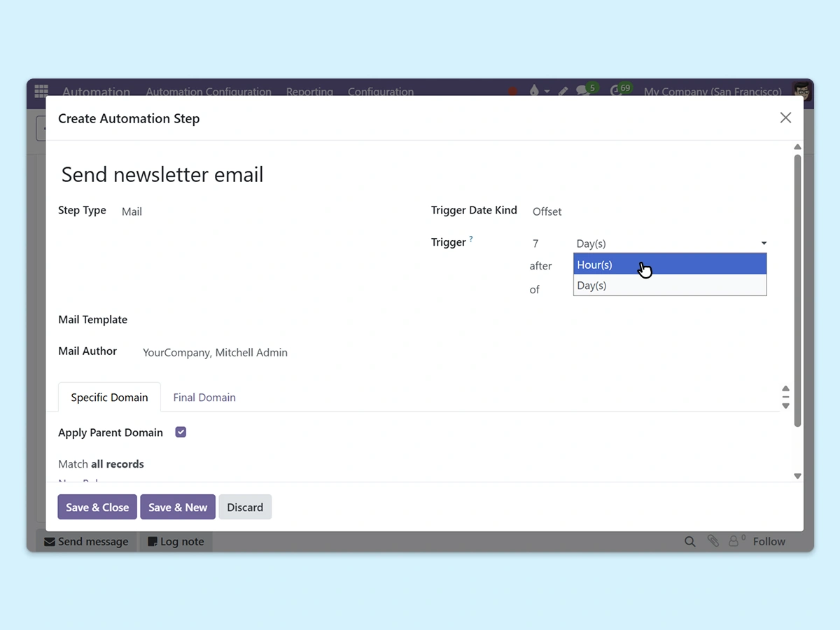Click the conversations chat icon with badge 5
The height and width of the screenshot is (630, 840).
point(582,91)
